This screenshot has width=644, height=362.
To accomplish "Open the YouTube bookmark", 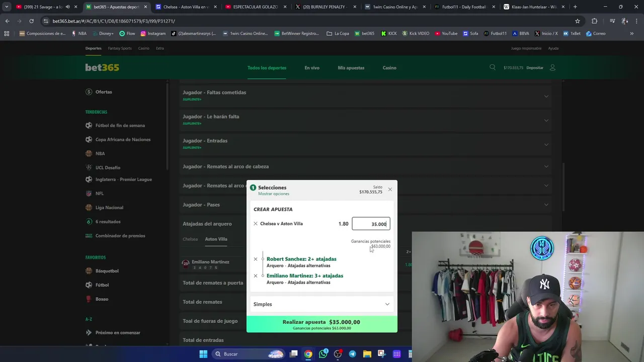I will click(x=446, y=33).
